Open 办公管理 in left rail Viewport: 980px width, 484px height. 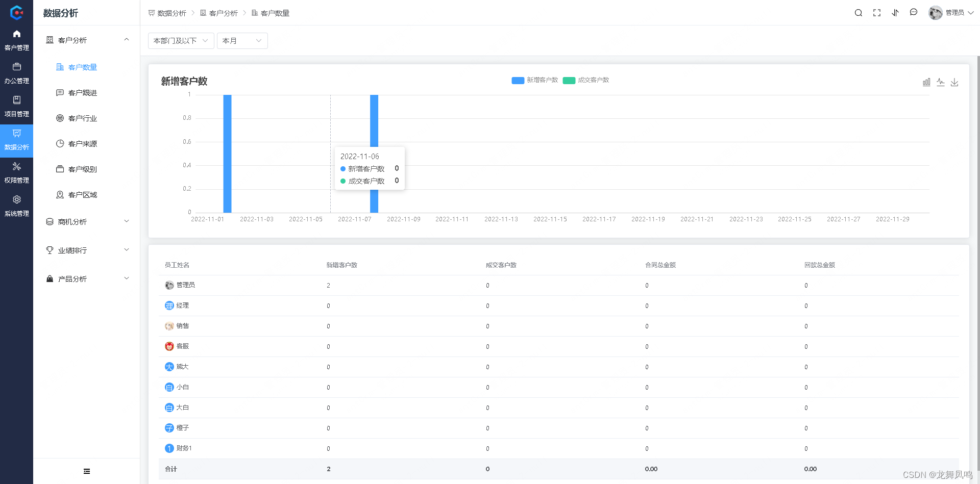[16, 73]
